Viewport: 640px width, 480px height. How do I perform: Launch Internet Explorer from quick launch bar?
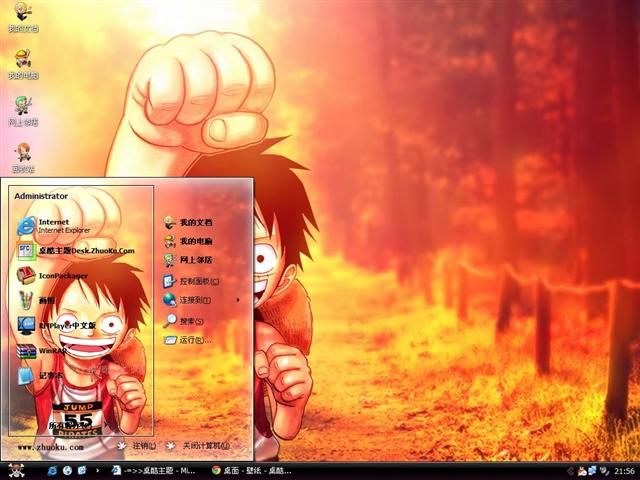[52, 471]
